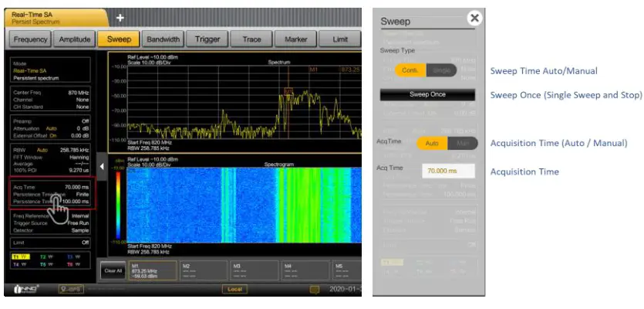Click the RBW Auto 258.785 kHz row
This screenshot has width=644, height=309.
point(51,150)
